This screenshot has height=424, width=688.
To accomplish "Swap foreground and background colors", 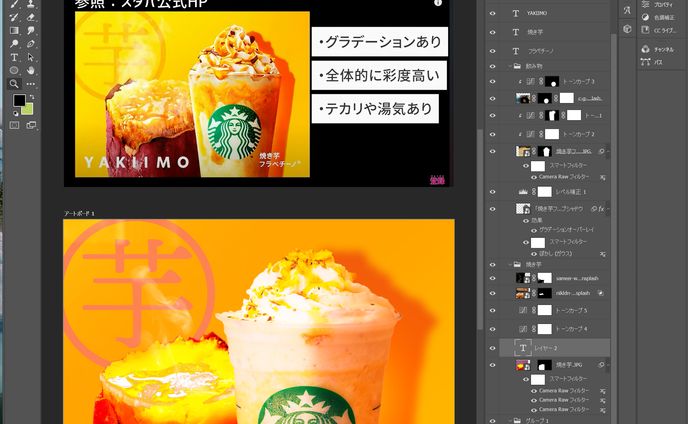I will 31,95.
